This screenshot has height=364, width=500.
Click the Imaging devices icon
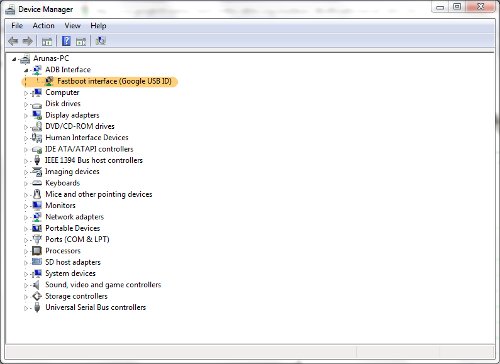(37, 171)
